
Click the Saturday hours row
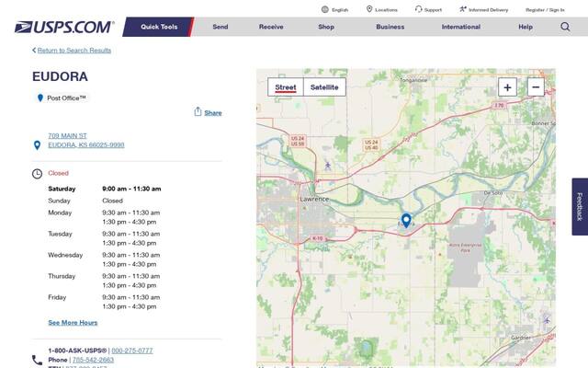click(x=105, y=189)
